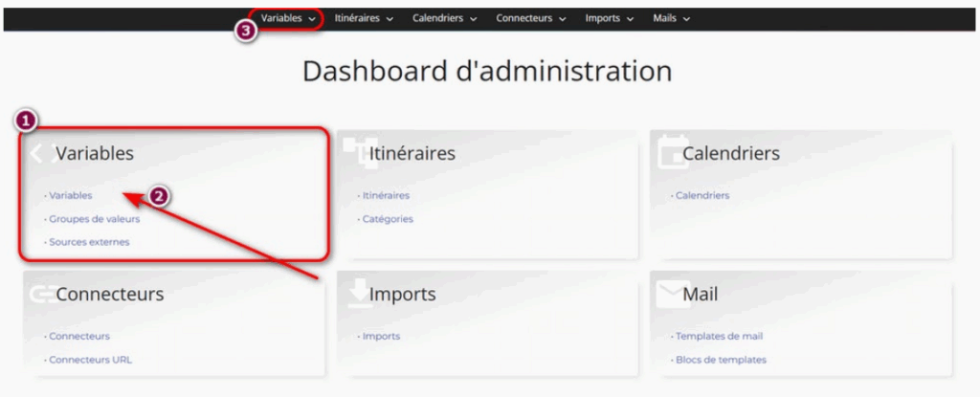Open the Connecteurs menu in navbar
The height and width of the screenshot is (397, 980).
(530, 18)
